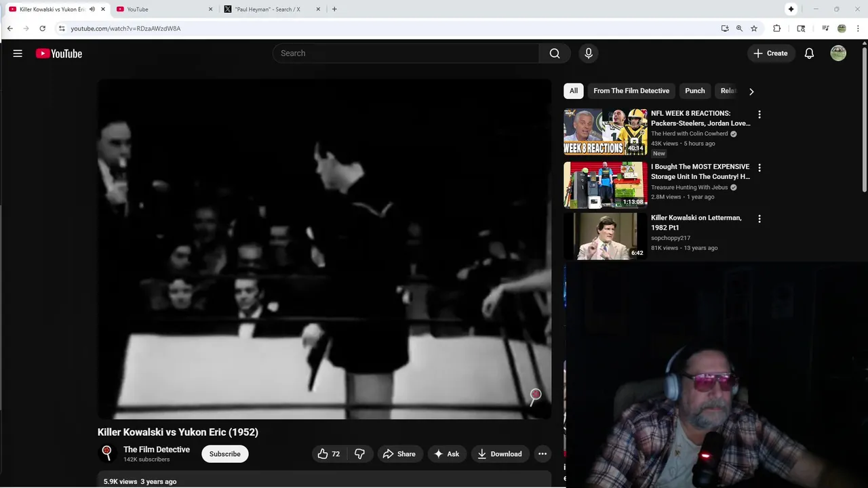Open the YouTube account avatar menu
868x488 pixels.
click(838, 54)
